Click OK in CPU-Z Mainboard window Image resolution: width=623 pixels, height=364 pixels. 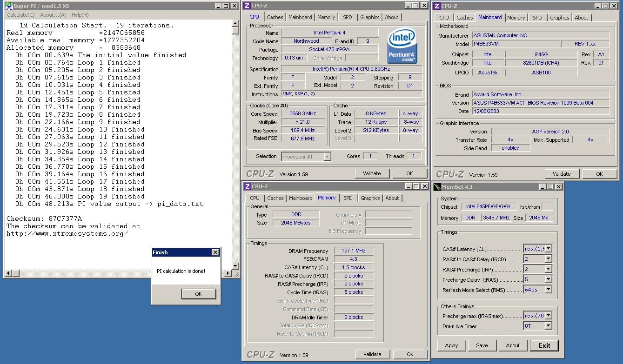coord(599,174)
